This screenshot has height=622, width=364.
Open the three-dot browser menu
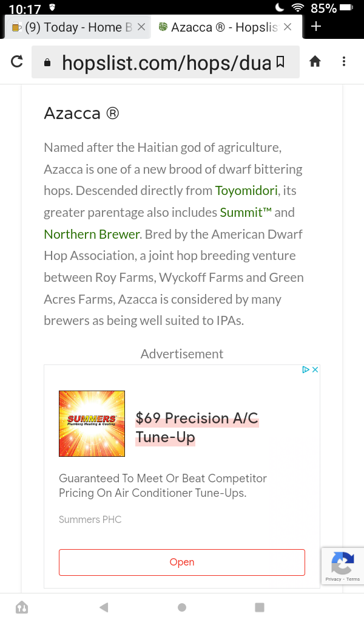click(x=344, y=61)
